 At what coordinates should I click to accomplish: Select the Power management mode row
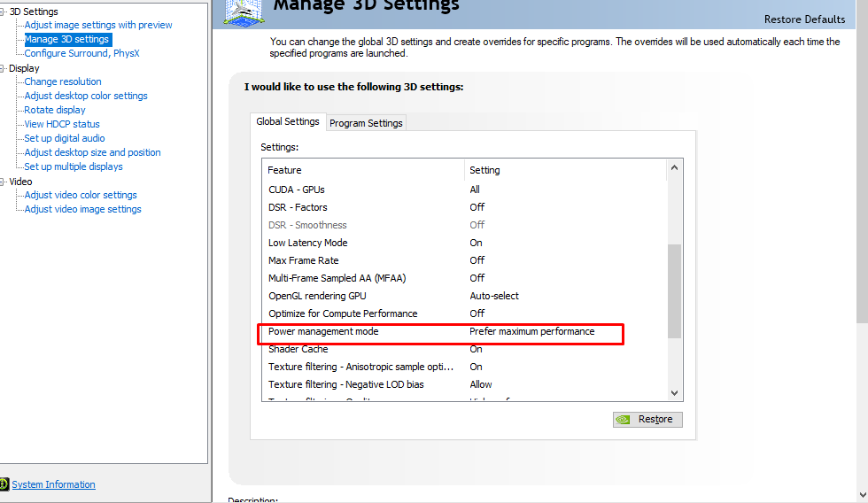point(465,331)
